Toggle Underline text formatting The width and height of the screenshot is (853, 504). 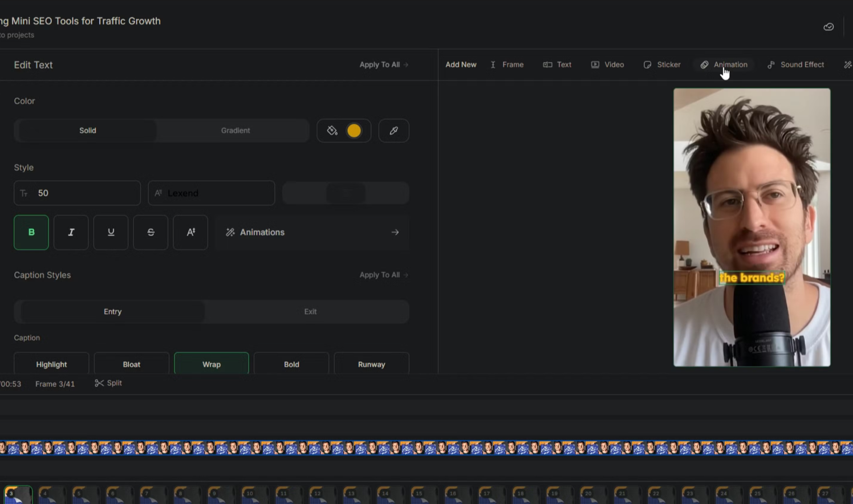(x=111, y=232)
